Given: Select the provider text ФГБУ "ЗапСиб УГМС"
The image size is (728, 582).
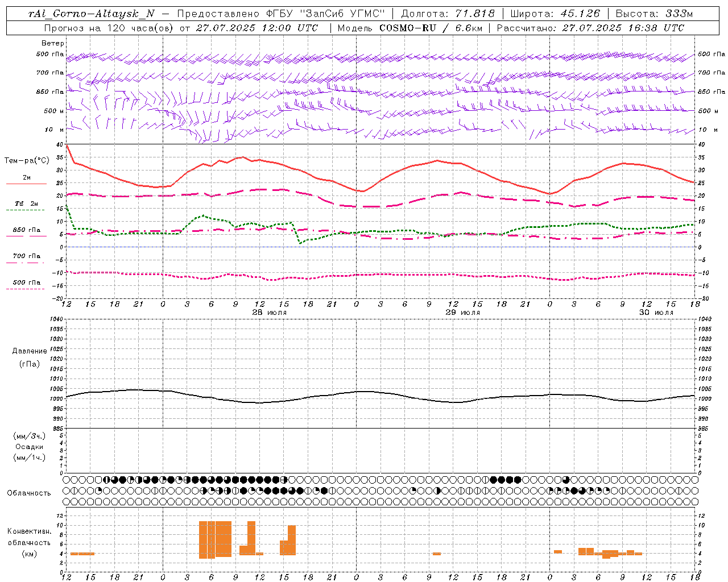Looking at the screenshot, I should click(326, 14).
